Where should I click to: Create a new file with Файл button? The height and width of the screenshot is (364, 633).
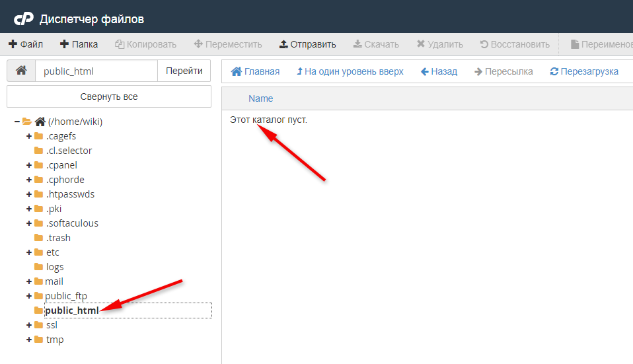coord(26,44)
